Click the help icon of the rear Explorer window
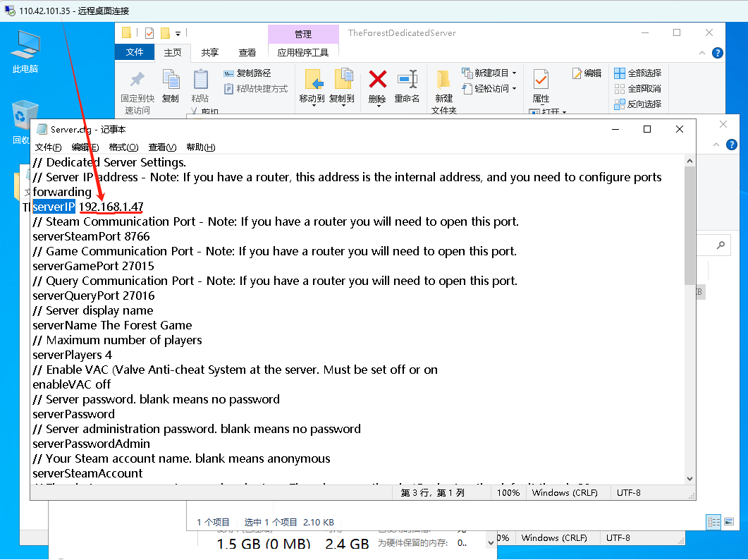The width and height of the screenshot is (748, 560). tap(731, 145)
